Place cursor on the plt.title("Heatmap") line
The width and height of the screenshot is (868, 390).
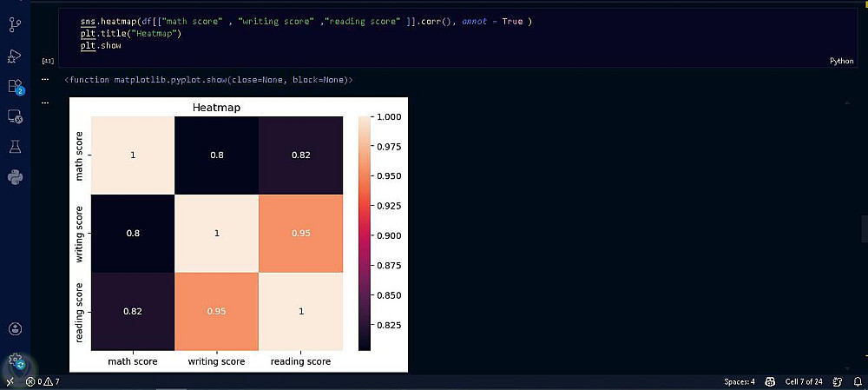(x=131, y=34)
